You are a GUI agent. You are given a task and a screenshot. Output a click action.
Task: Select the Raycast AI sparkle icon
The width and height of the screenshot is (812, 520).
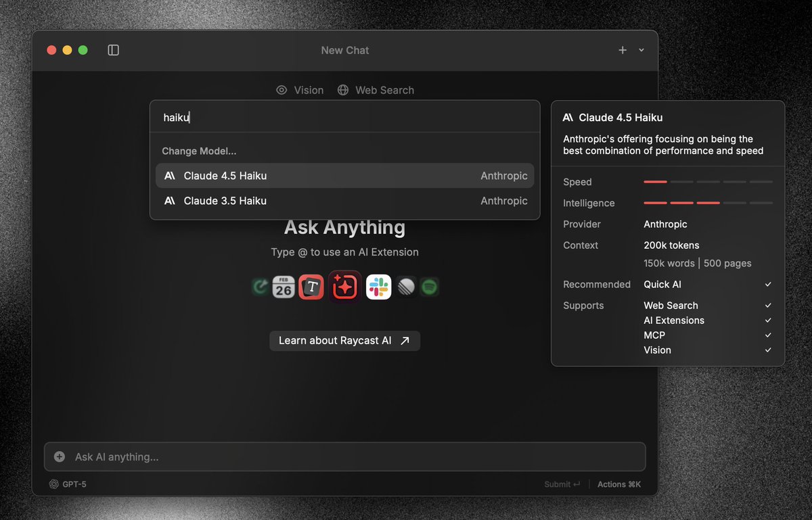tap(345, 287)
